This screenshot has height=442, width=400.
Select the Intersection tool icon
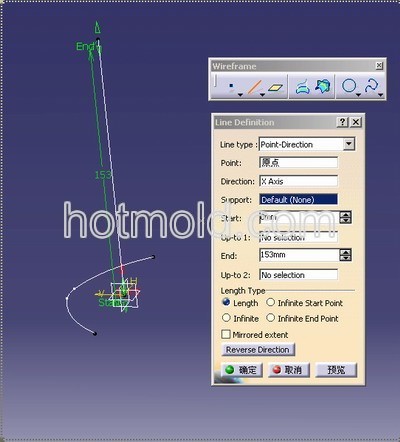(x=323, y=86)
